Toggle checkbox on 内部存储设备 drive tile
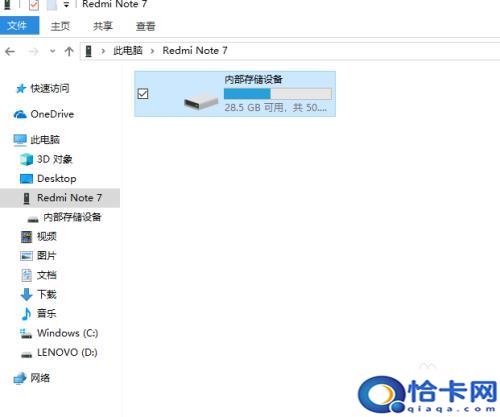The width and height of the screenshot is (500, 417). tap(143, 94)
